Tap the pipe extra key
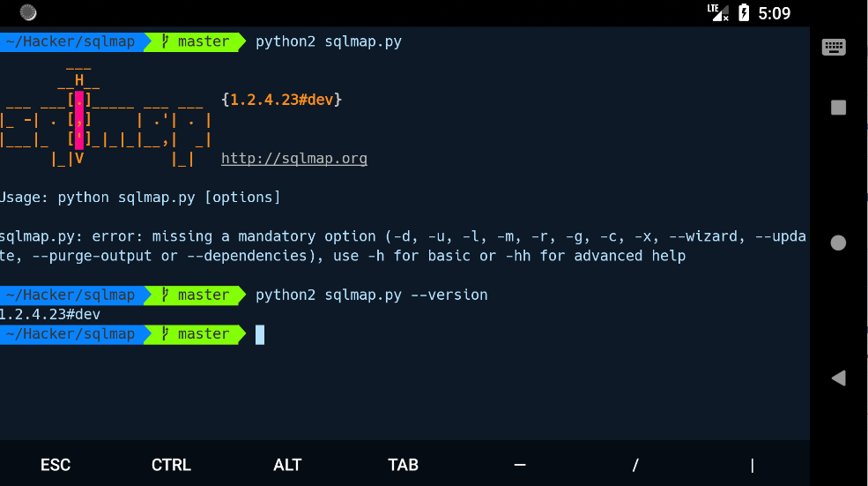The height and width of the screenshot is (486, 868). coord(752,465)
